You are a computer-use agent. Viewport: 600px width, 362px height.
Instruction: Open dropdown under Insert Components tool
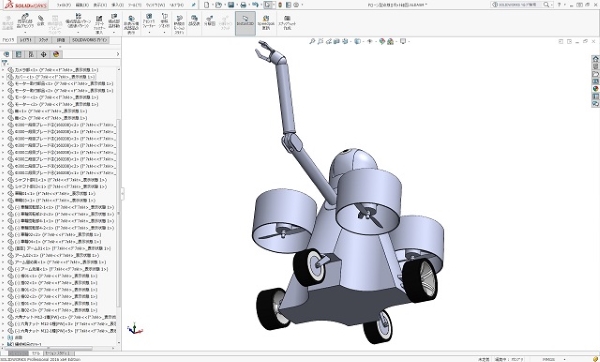(x=25, y=33)
